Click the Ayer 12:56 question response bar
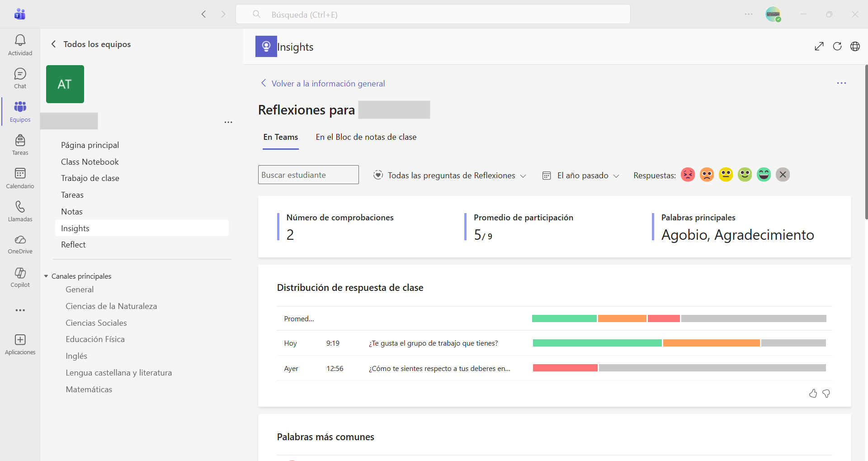Screen dimensions: 868x461 (x=679, y=368)
